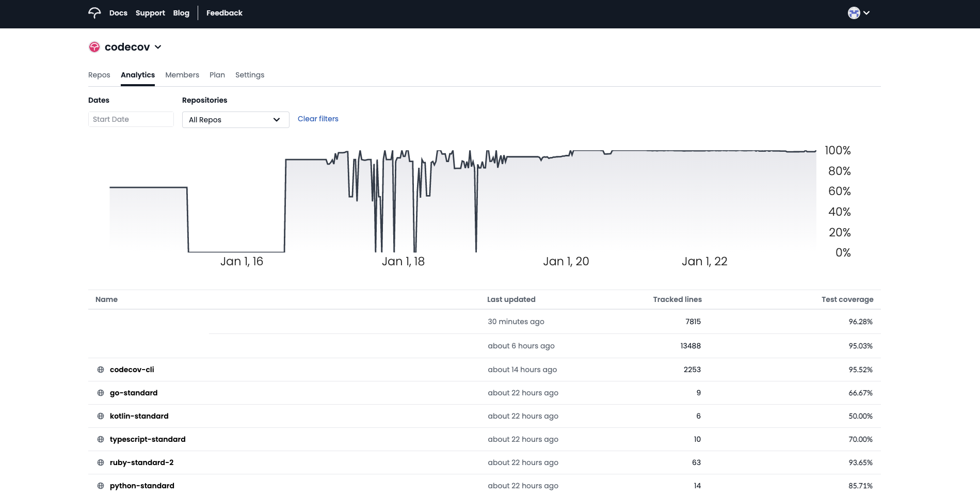Sort table by Last updated column
Screen dimensions: 980x495
[x=511, y=299]
